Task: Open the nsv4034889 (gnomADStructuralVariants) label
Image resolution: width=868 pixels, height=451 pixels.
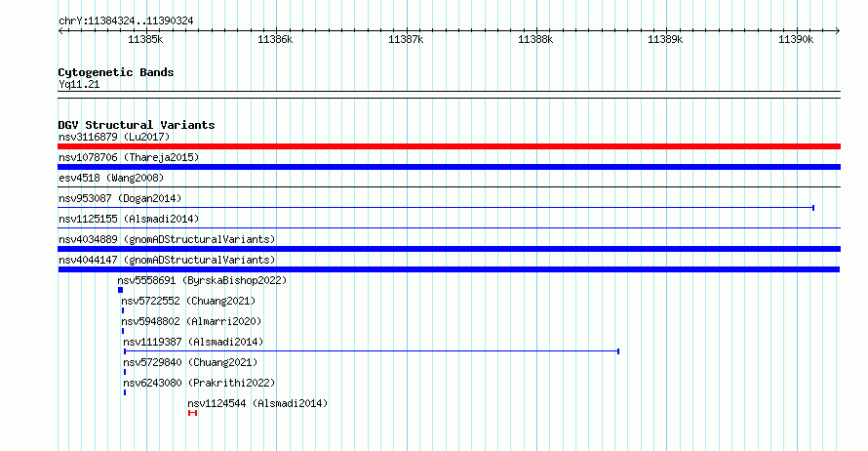Action: (167, 239)
